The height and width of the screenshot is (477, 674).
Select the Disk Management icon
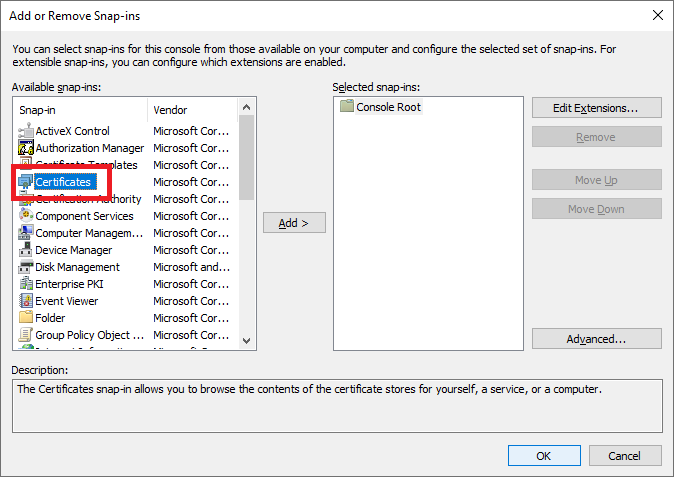(26, 267)
